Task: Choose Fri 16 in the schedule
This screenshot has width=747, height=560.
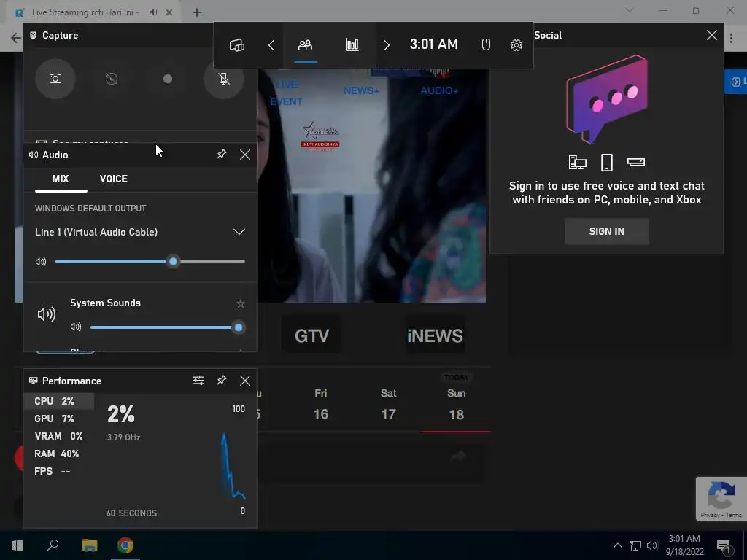Action: [321, 404]
